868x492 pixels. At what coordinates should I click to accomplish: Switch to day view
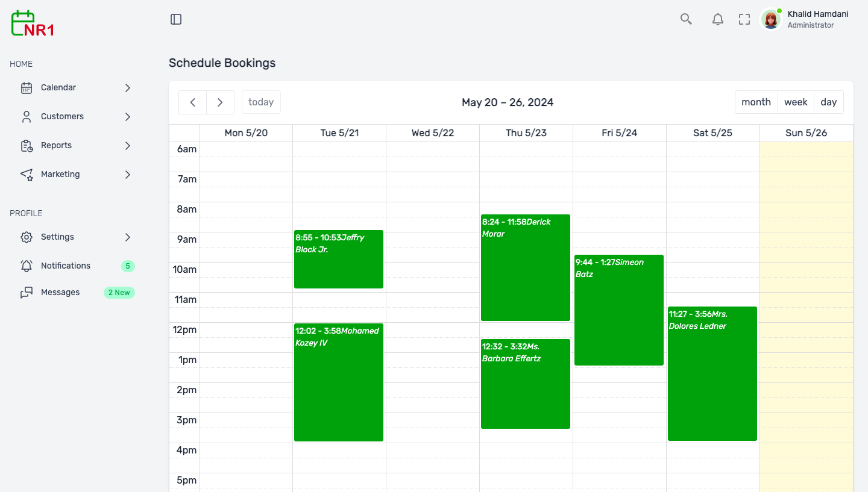point(828,102)
